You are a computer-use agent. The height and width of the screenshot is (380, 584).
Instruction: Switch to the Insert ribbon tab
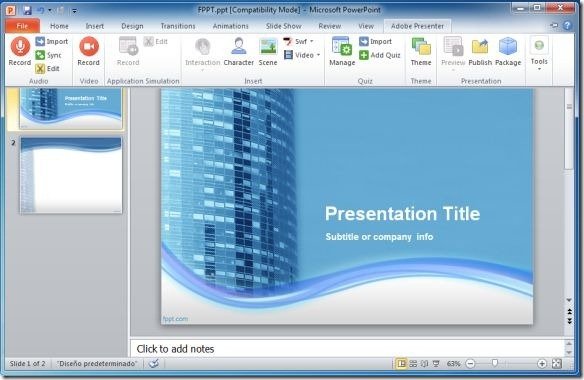[95, 26]
